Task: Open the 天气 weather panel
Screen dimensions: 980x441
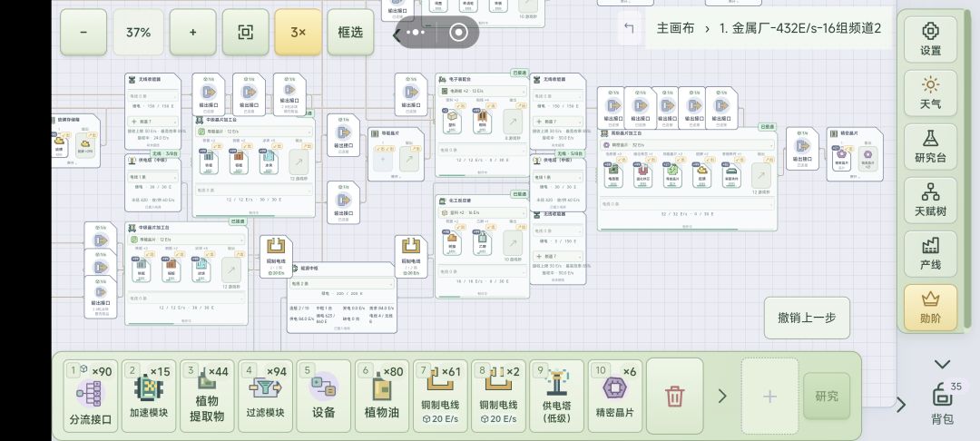Action: [930, 93]
